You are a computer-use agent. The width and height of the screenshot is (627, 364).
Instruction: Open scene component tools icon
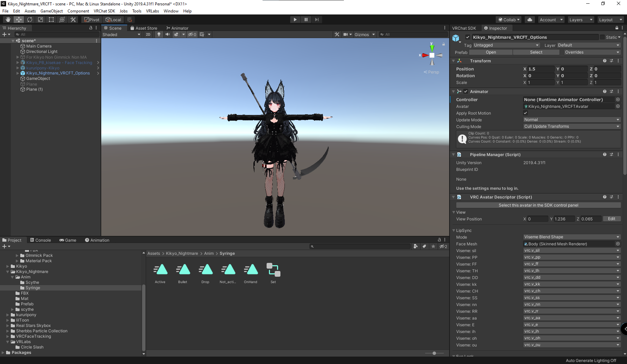pyautogui.click(x=337, y=34)
